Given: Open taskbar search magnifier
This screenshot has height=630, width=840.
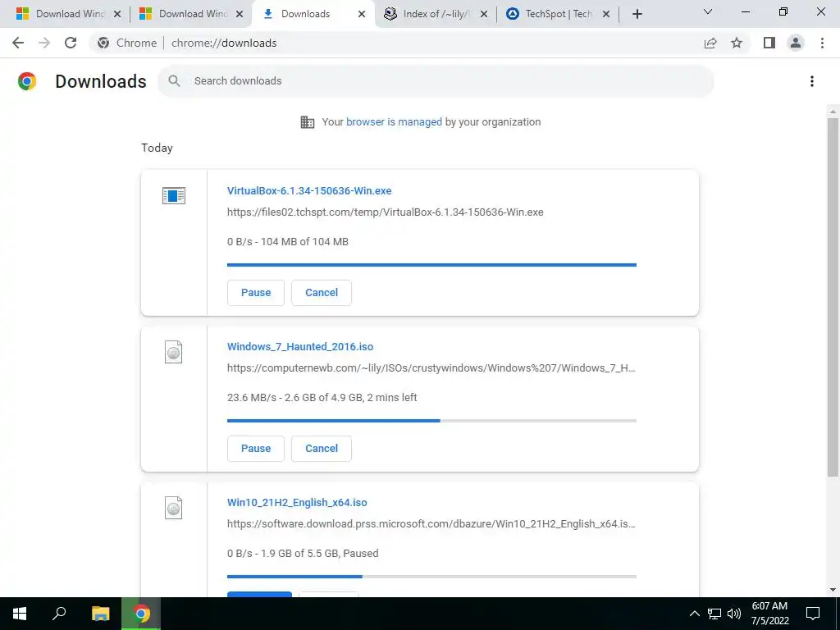Looking at the screenshot, I should 59,614.
